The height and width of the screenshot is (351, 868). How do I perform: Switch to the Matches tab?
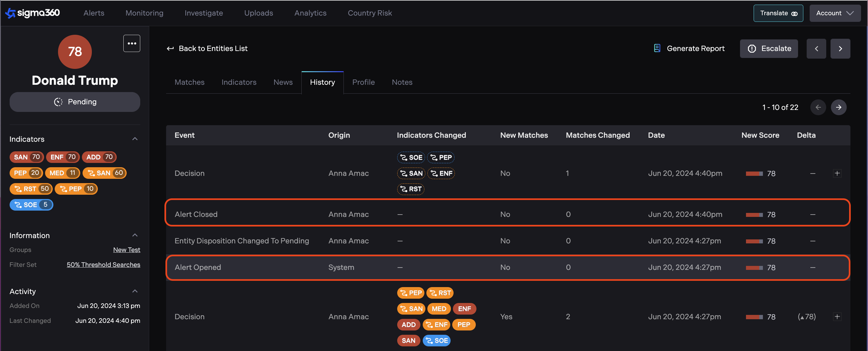tap(189, 82)
